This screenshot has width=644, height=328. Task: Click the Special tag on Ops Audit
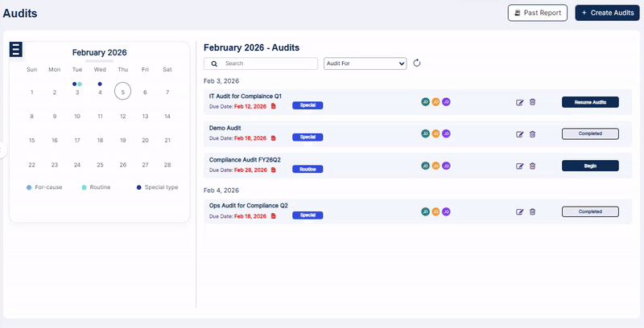(308, 215)
